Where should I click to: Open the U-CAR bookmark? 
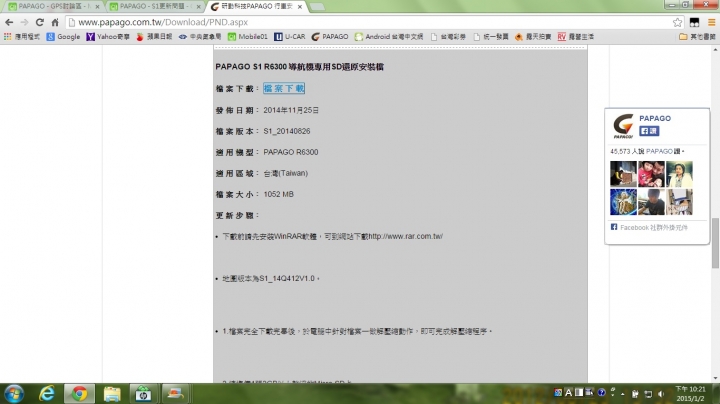[x=289, y=36]
